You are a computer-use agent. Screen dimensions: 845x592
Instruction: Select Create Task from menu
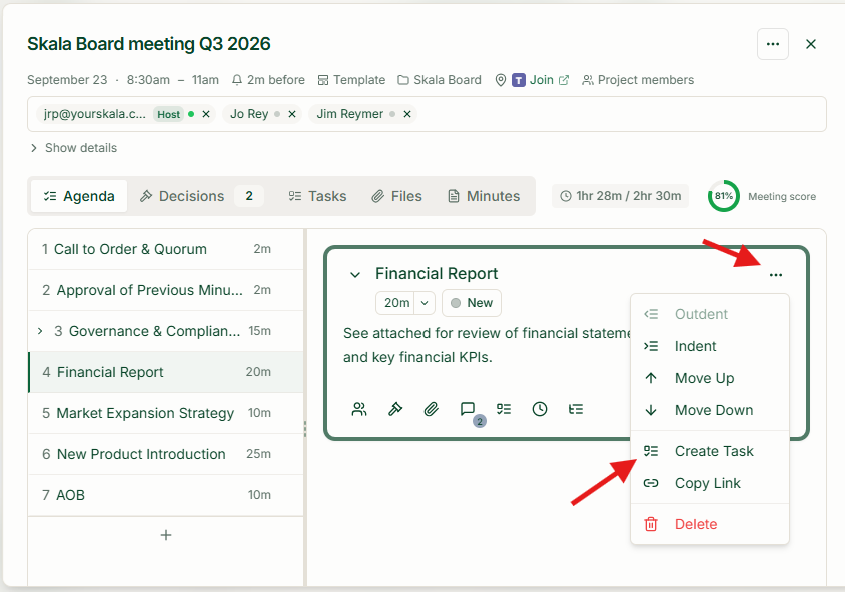tap(710, 451)
